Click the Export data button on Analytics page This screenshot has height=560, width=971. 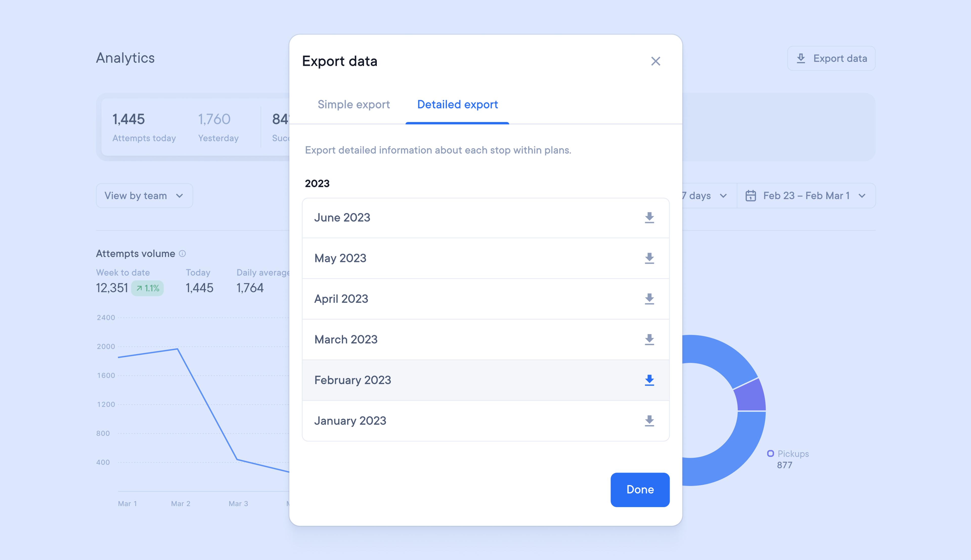click(831, 58)
